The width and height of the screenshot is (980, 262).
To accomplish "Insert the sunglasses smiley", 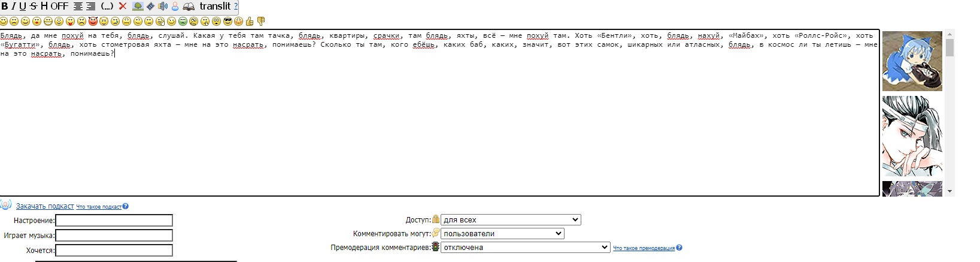I will (227, 22).
